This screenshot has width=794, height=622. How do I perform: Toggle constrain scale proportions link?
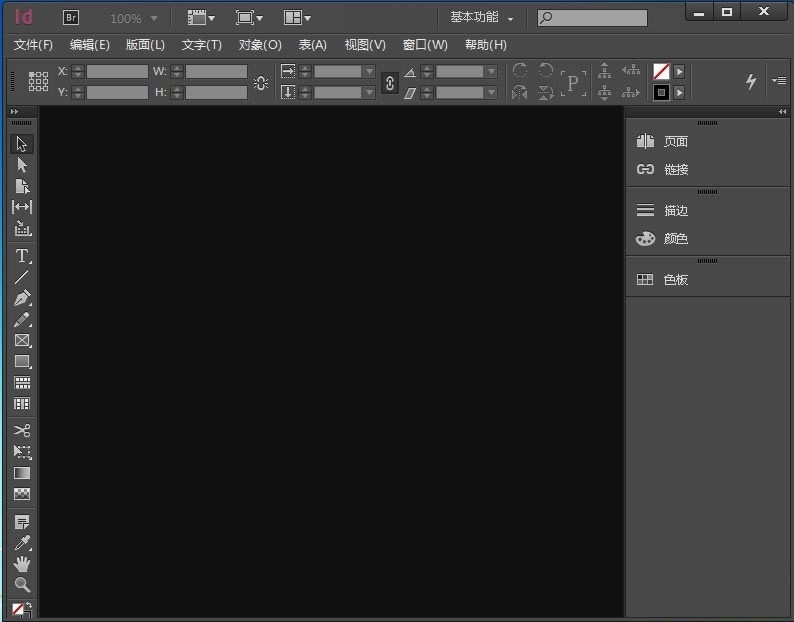(x=389, y=83)
